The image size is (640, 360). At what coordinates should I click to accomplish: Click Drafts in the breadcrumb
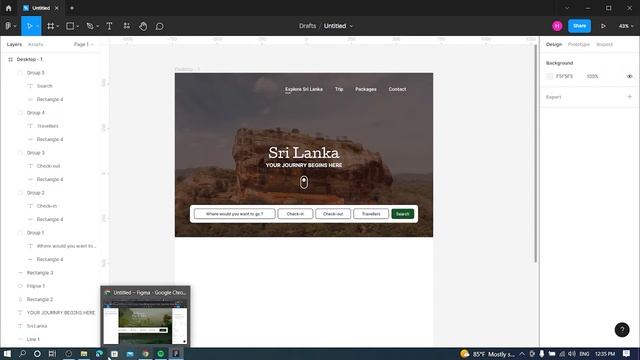coord(307,26)
